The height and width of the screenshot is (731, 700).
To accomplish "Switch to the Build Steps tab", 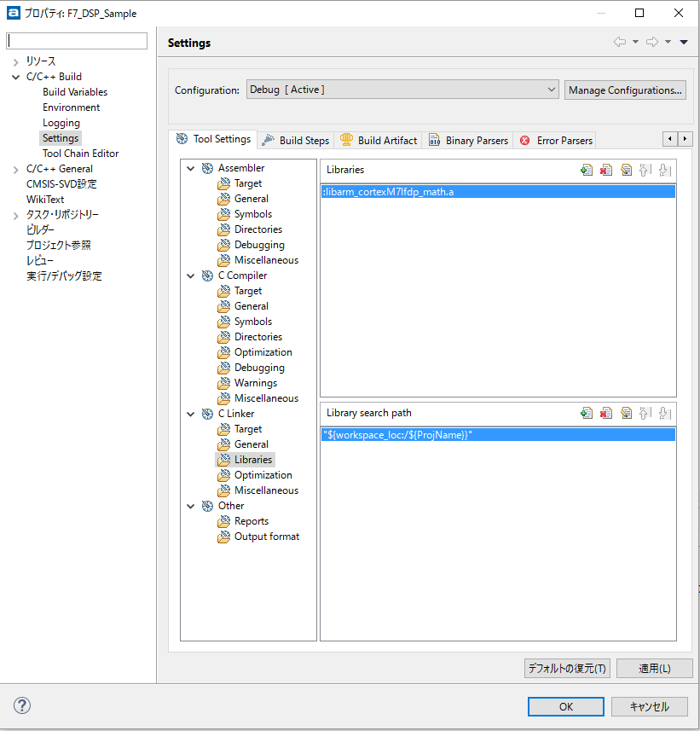I will 296,141.
